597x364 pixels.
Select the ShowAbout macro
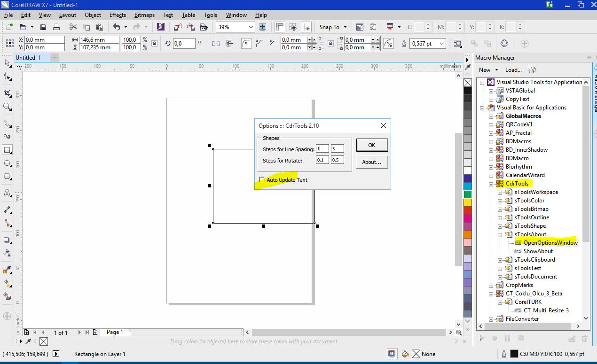coord(538,251)
